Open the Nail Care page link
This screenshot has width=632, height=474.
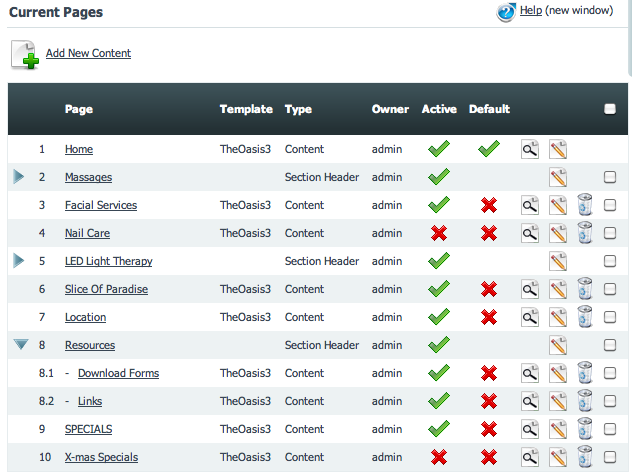pos(87,233)
